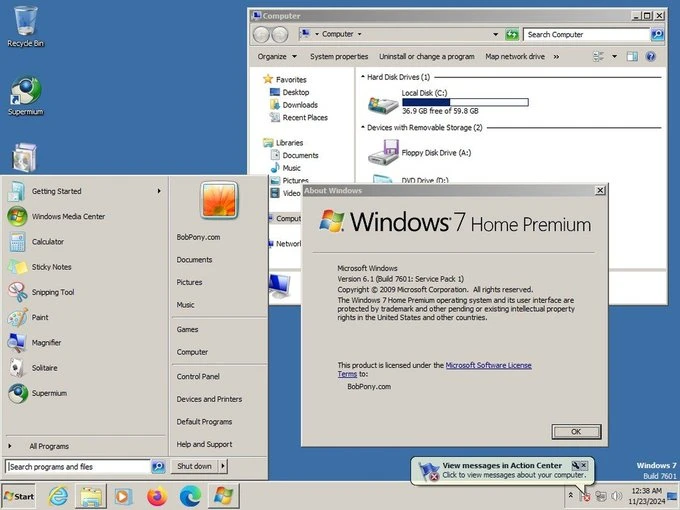
Task: Open Calculator from the Start menu
Action: click(x=47, y=241)
